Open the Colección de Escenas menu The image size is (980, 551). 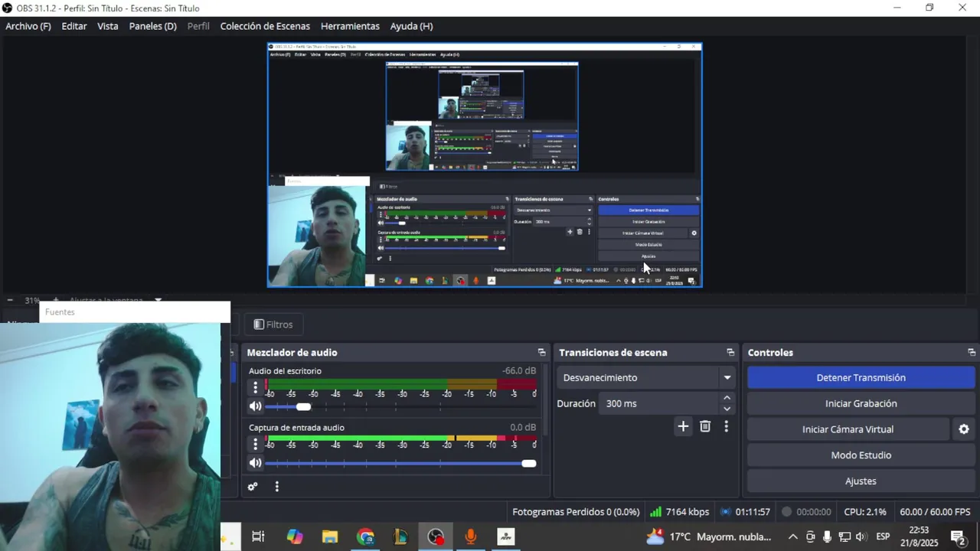(265, 26)
